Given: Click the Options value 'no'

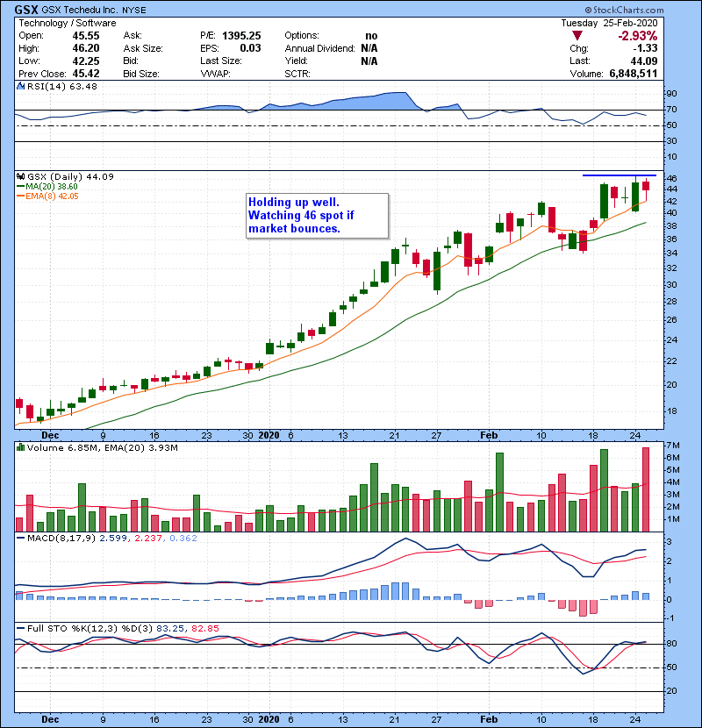Looking at the screenshot, I should tap(371, 36).
